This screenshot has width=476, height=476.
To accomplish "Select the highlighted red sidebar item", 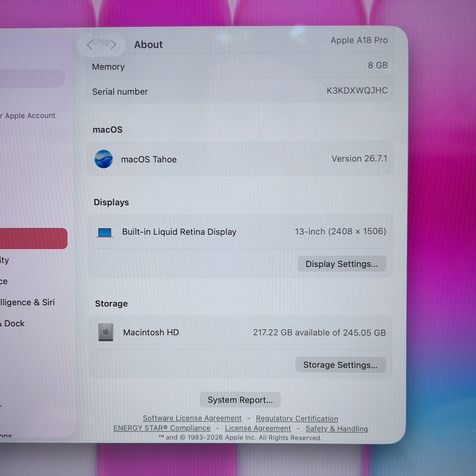I will 33,238.
